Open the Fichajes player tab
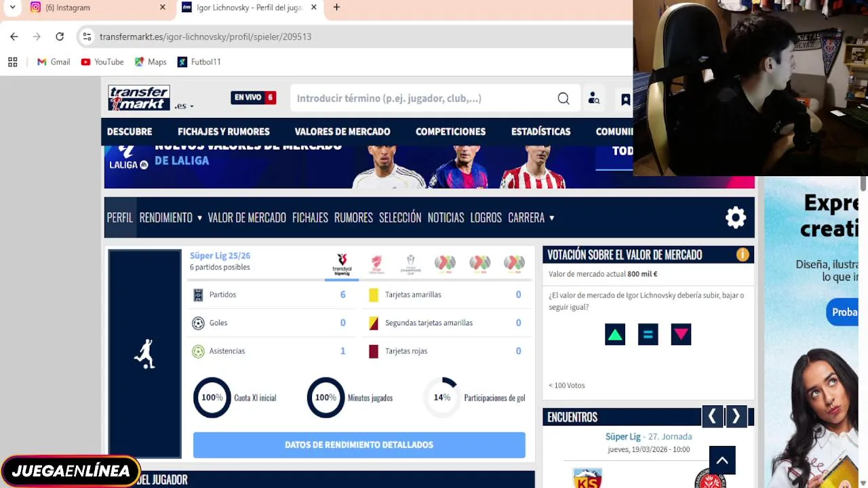The image size is (868, 488). point(310,218)
